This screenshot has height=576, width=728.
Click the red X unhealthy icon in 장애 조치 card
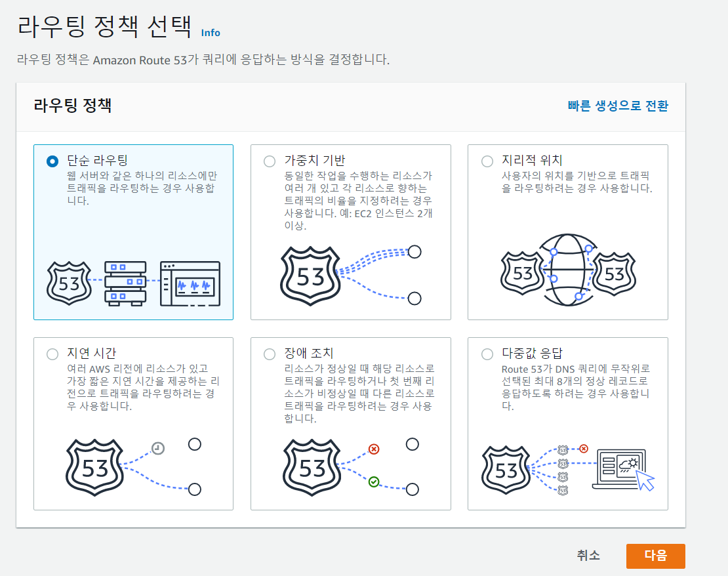[374, 449]
